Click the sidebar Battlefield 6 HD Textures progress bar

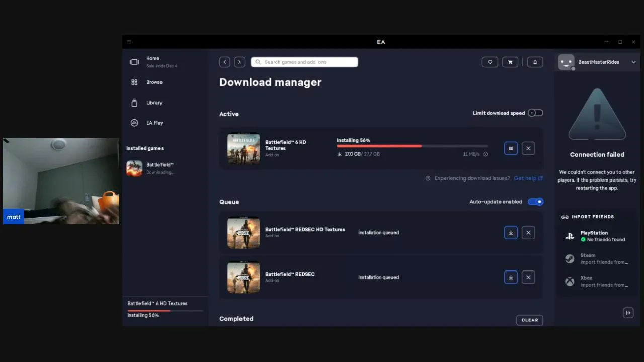click(165, 311)
